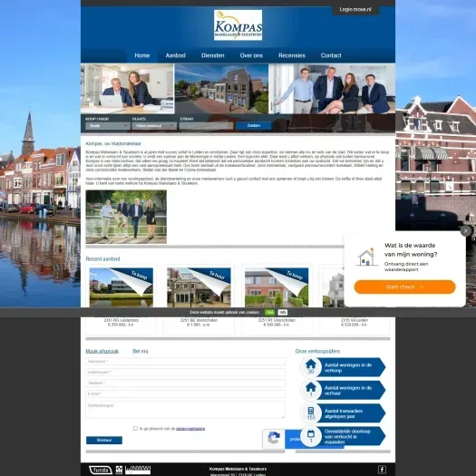Switch to the Bel mij tab
Screen dimensions: 476x476
point(141,351)
